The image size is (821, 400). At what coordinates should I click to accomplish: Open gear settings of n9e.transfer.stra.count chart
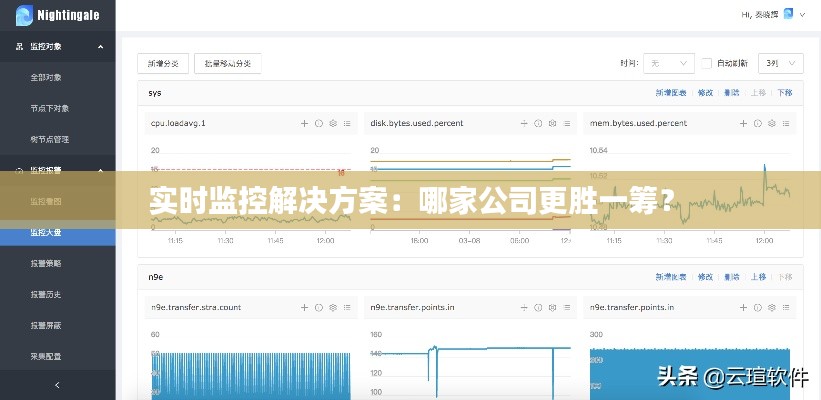332,308
